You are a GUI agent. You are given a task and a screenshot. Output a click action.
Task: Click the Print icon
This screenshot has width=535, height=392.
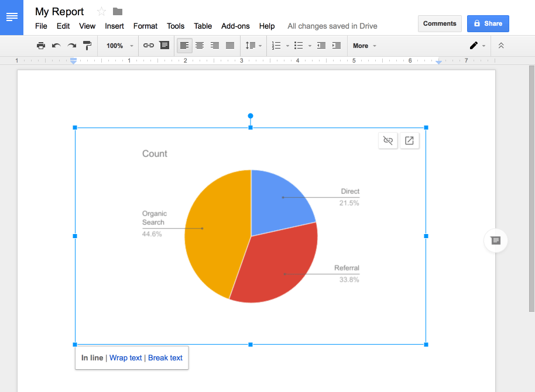[41, 46]
